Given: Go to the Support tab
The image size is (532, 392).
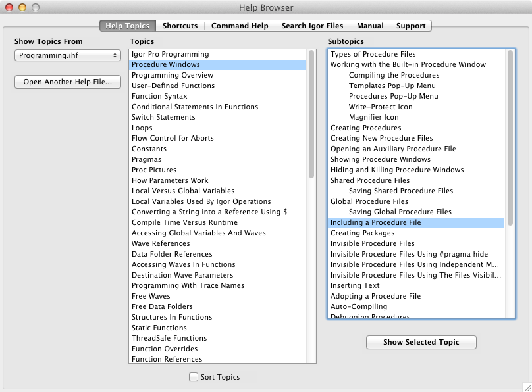Looking at the screenshot, I should click(411, 26).
